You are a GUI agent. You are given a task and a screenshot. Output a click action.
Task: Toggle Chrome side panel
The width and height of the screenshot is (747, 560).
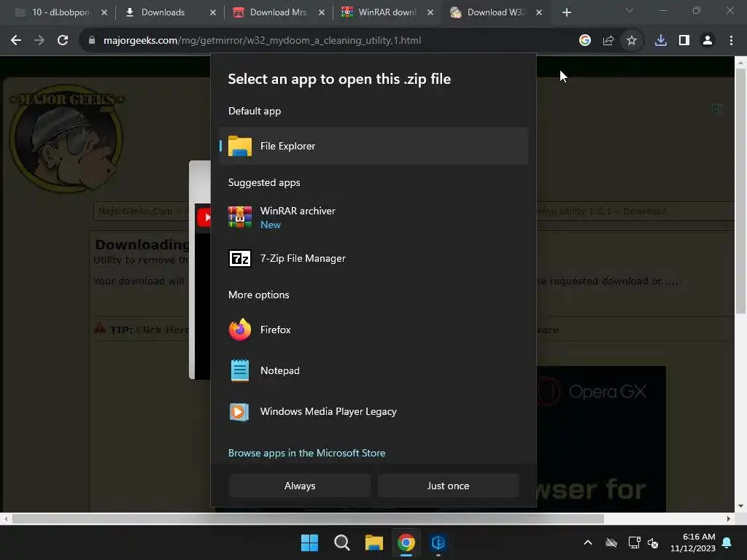click(x=684, y=41)
